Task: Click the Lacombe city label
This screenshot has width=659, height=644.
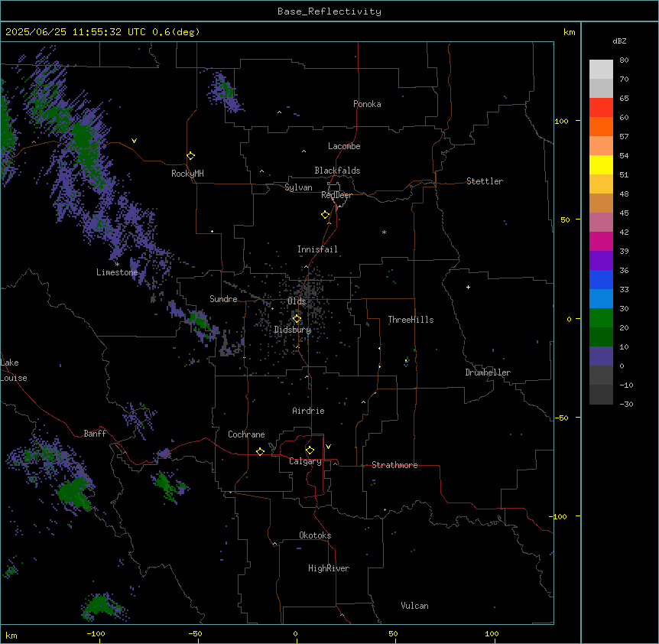Action: tap(344, 146)
